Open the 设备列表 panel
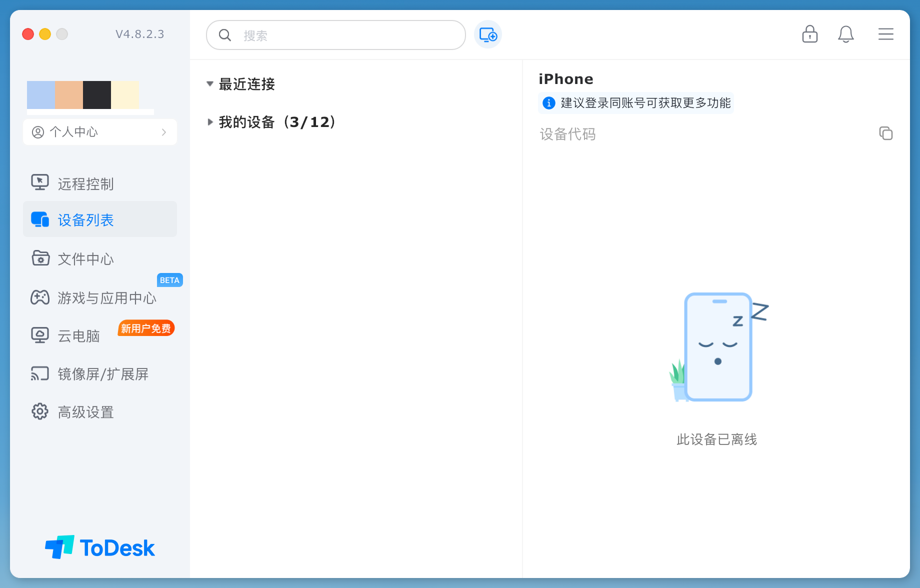Screen dimensions: 920x588 (x=86, y=219)
